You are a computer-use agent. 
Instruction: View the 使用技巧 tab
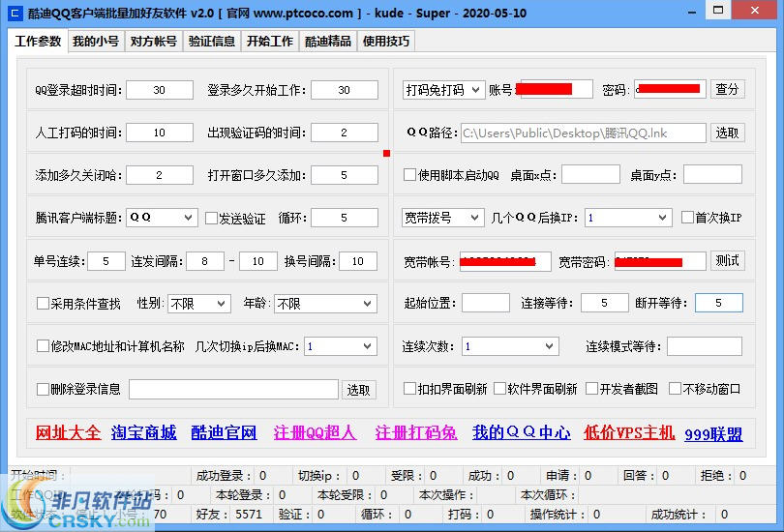tap(385, 41)
